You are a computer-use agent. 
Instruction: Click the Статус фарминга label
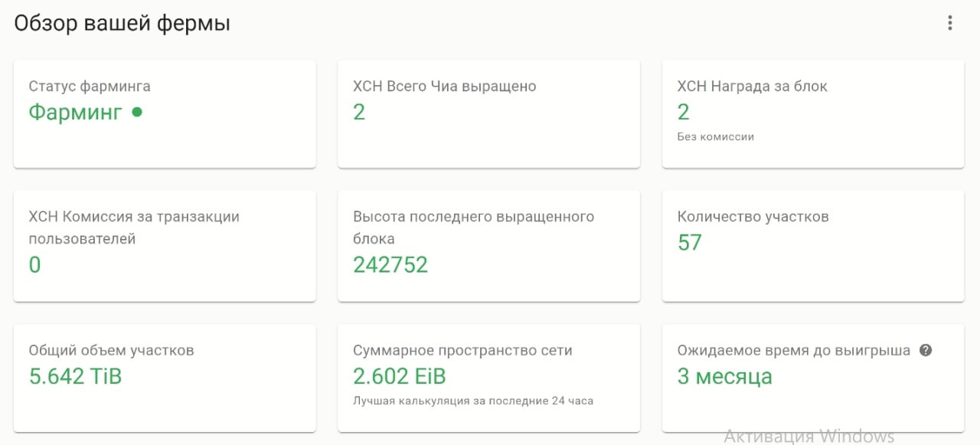pos(90,87)
